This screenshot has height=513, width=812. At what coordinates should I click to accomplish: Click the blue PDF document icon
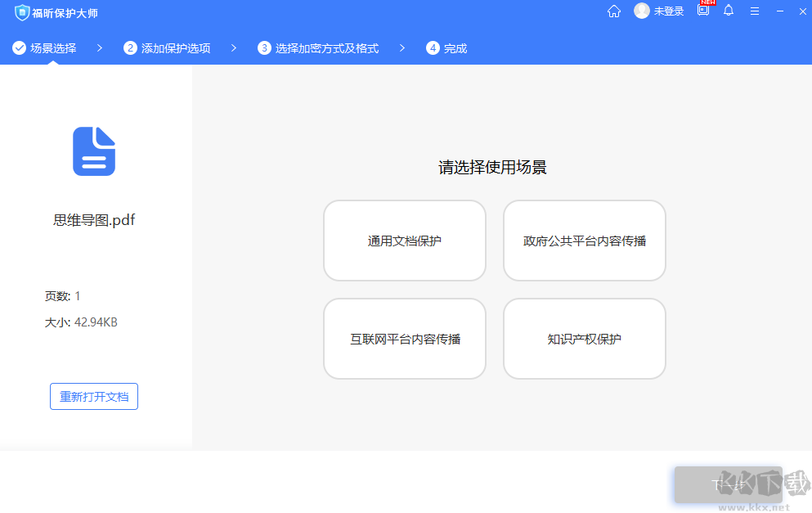click(93, 151)
